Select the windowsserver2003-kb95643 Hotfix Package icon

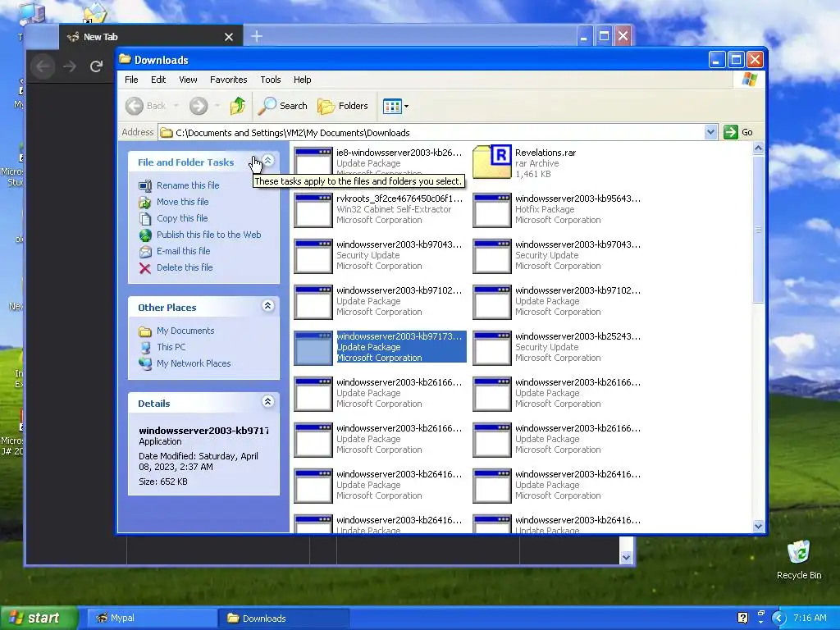click(492, 210)
